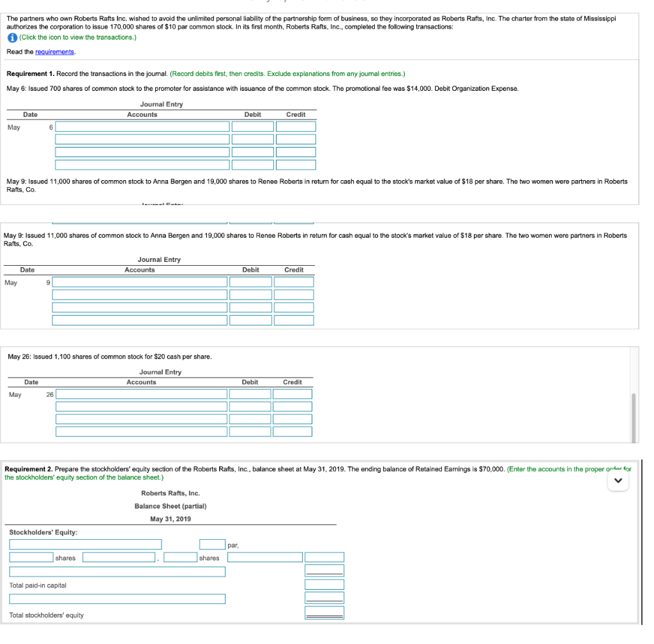Select first Credit field for May 9 entry

pos(294,282)
